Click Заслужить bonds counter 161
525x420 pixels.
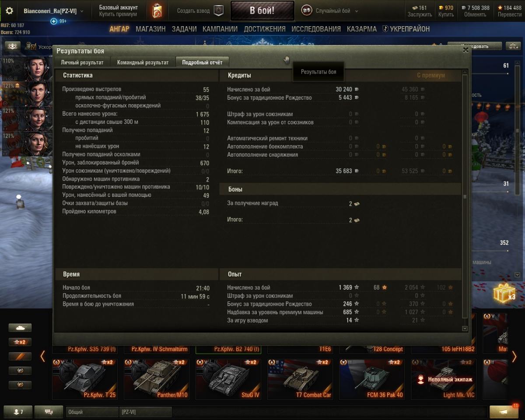point(420,11)
